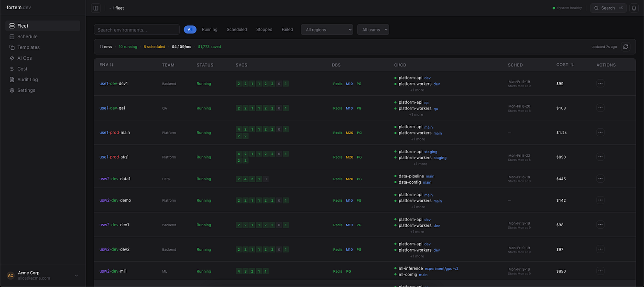Image resolution: width=644 pixels, height=287 pixels.
Task: Open the use1-prod-main environment link
Action: point(115,132)
